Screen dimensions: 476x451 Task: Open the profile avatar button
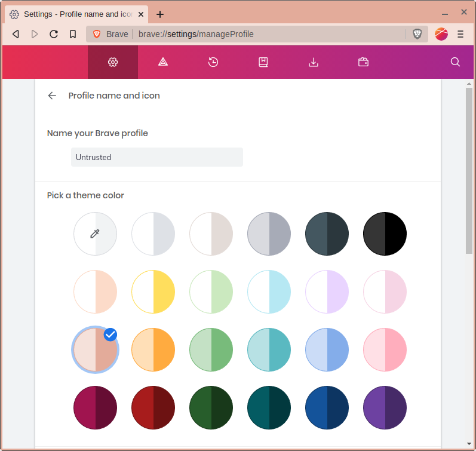(441, 34)
